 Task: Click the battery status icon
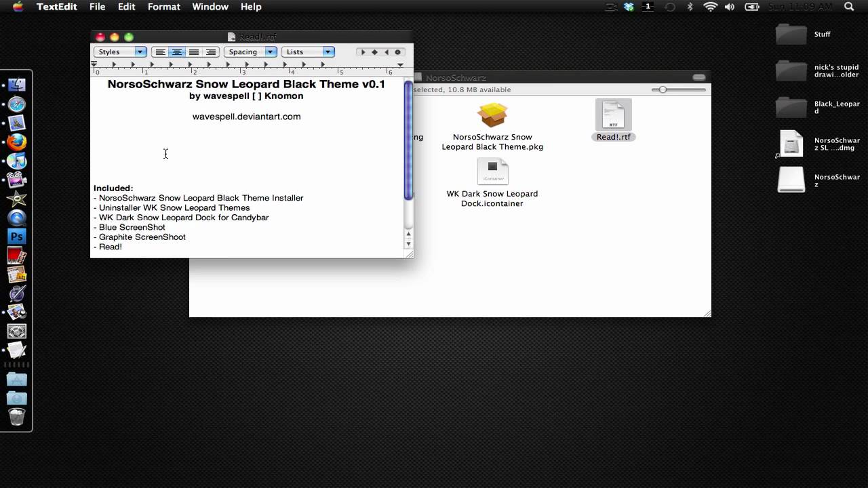752,7
